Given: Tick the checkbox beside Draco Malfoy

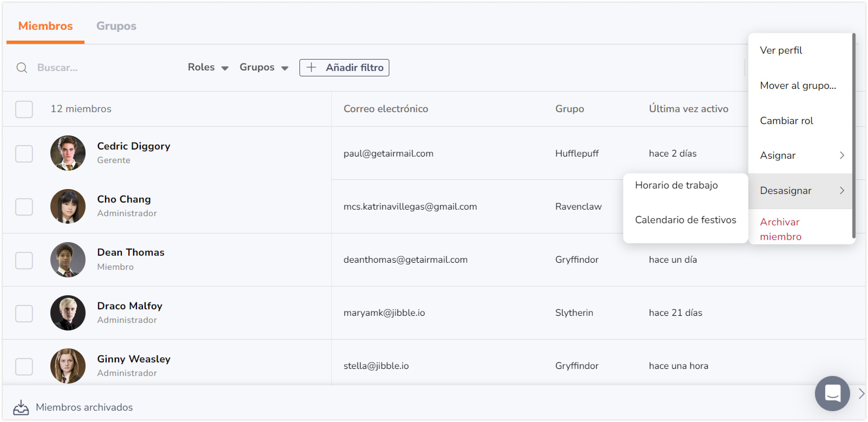Looking at the screenshot, I should 24,313.
